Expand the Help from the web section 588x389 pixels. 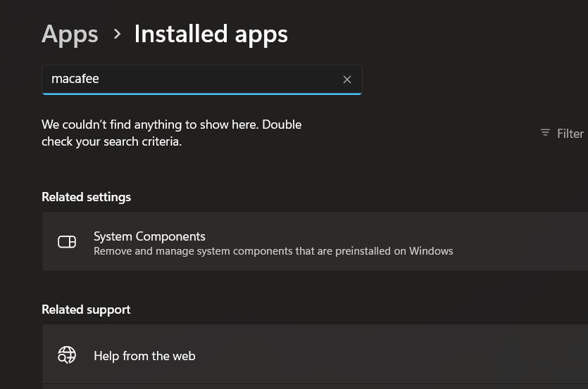point(144,356)
